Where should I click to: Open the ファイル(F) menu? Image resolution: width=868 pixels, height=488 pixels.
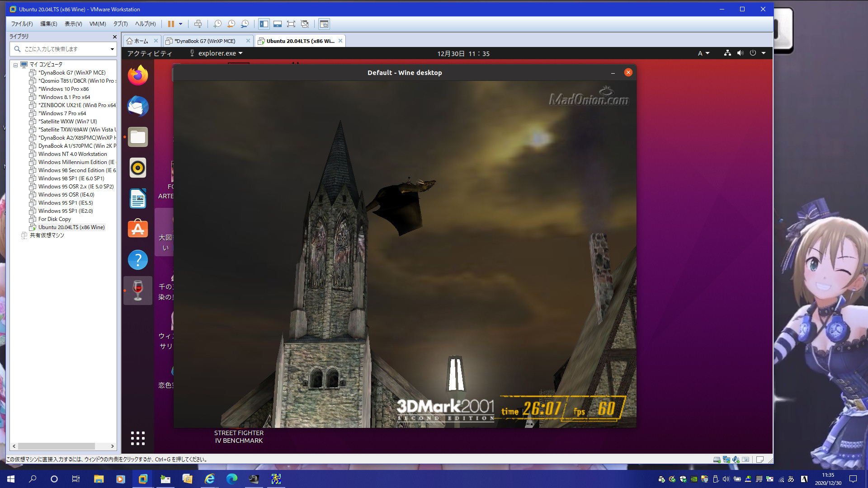pyautogui.click(x=22, y=24)
